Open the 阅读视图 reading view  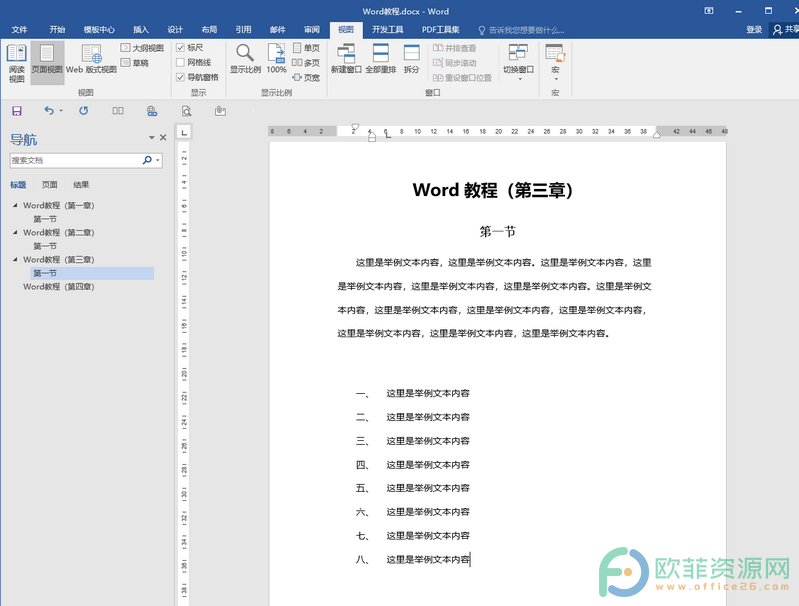coord(16,63)
